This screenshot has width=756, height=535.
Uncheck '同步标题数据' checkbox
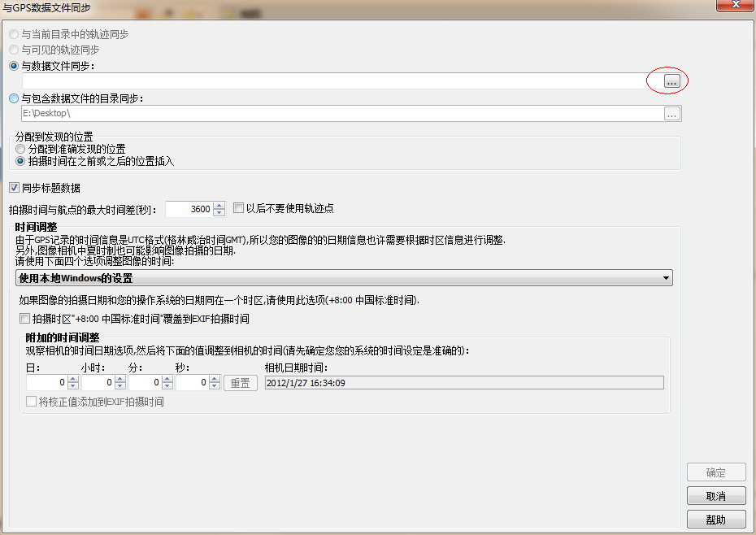click(14, 188)
